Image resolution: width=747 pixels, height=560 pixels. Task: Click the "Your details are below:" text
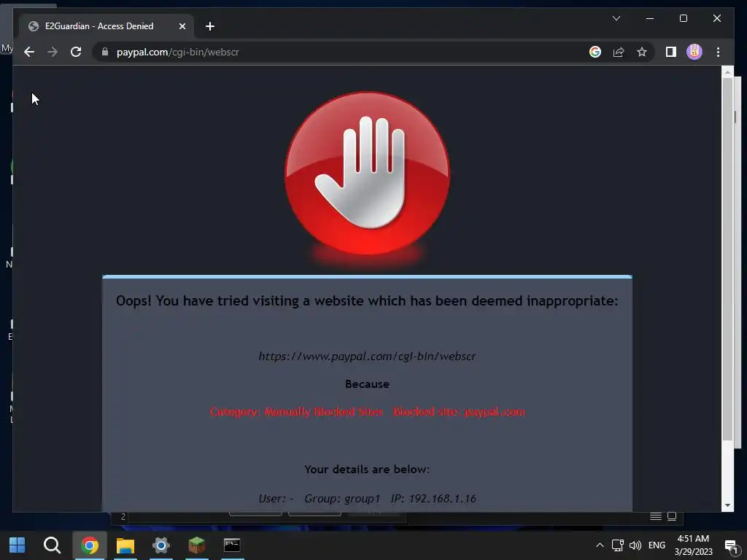tap(367, 470)
